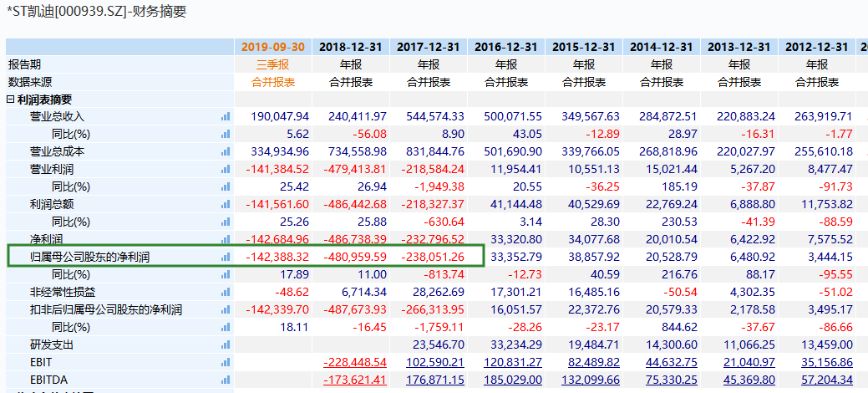This screenshot has width=868, height=393.
Task: Click the 归属母公司股东的净利润 row label
Action: 89,258
